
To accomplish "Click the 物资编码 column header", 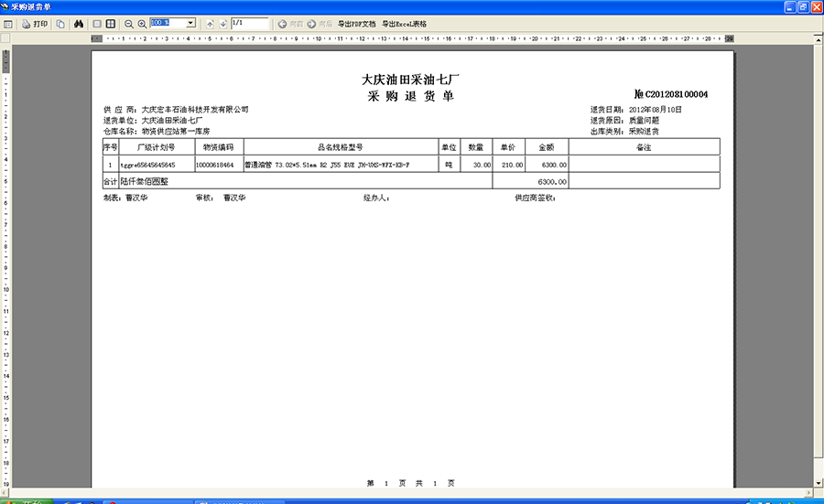I will (219, 147).
